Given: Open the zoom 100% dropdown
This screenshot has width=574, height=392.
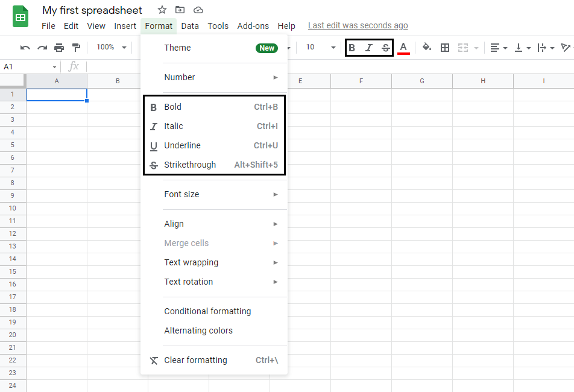Looking at the screenshot, I should [112, 47].
